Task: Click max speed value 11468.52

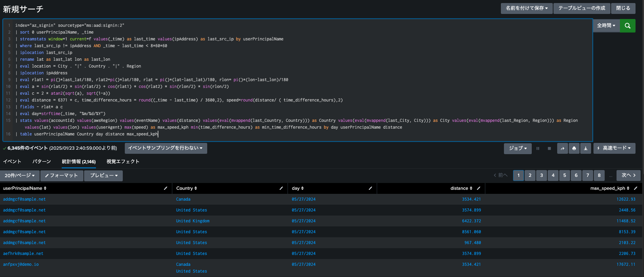Action: 626,221
